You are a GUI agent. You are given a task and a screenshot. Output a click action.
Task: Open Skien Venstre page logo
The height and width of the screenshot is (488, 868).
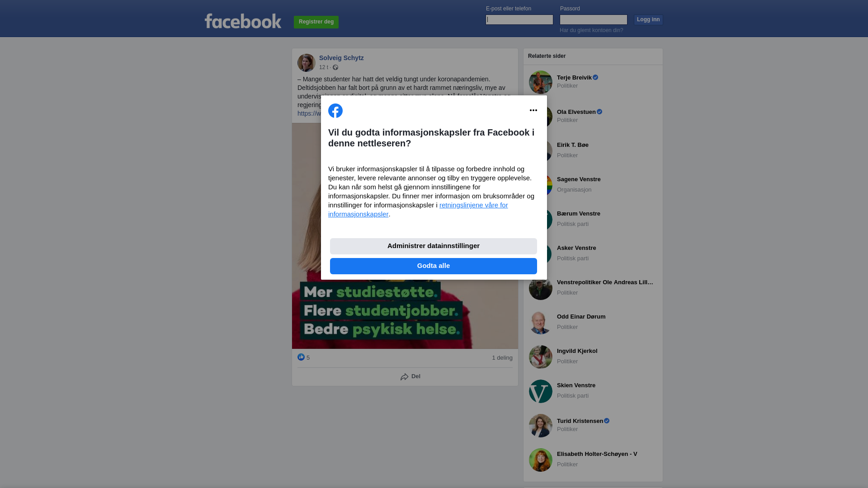coord(541,391)
